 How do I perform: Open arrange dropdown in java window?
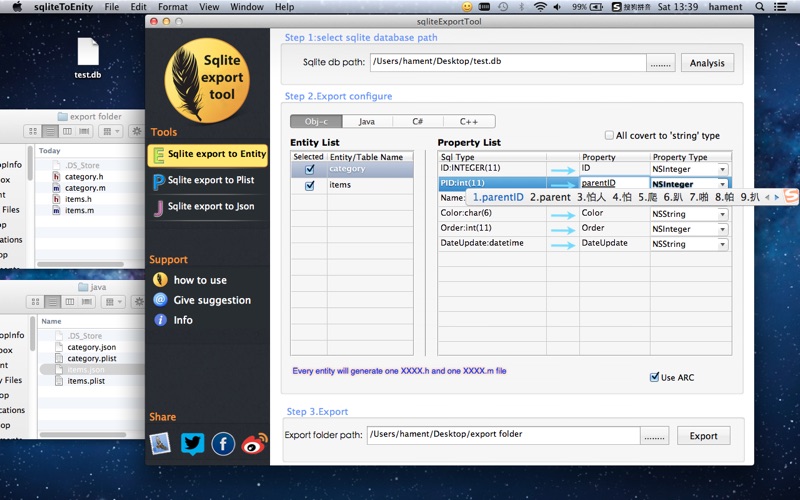click(x=113, y=302)
